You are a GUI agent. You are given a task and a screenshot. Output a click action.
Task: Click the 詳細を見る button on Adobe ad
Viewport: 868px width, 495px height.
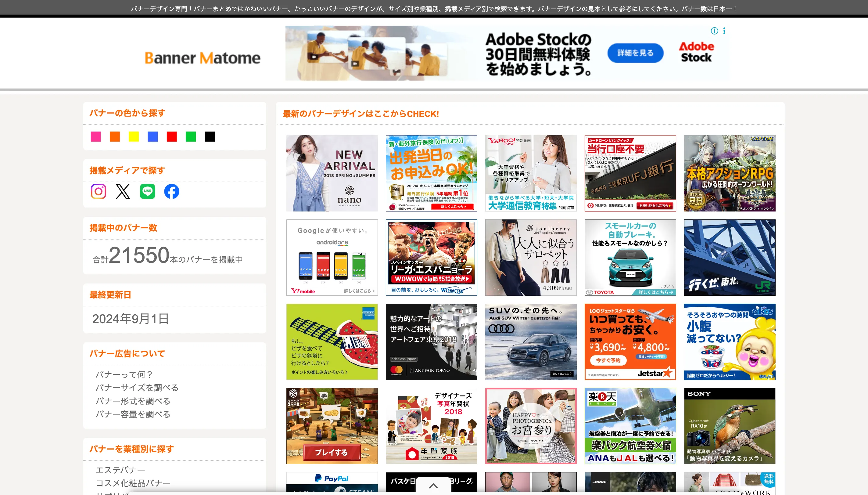coord(635,53)
